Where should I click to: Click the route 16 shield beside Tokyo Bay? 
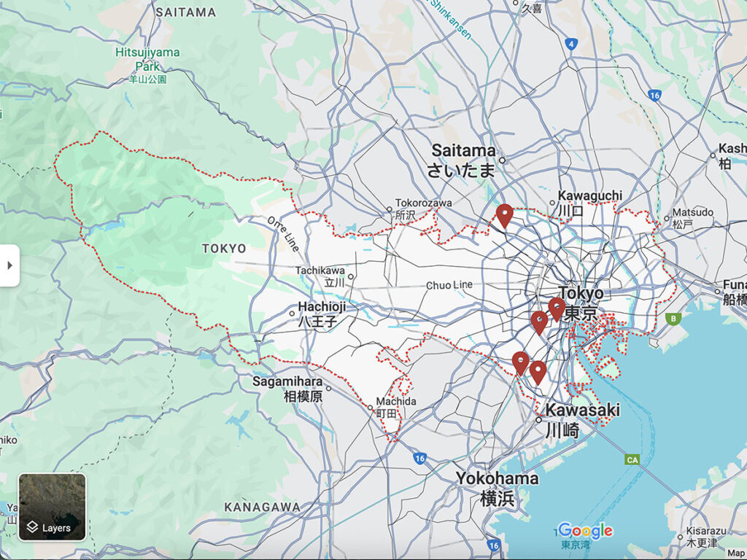click(x=494, y=545)
